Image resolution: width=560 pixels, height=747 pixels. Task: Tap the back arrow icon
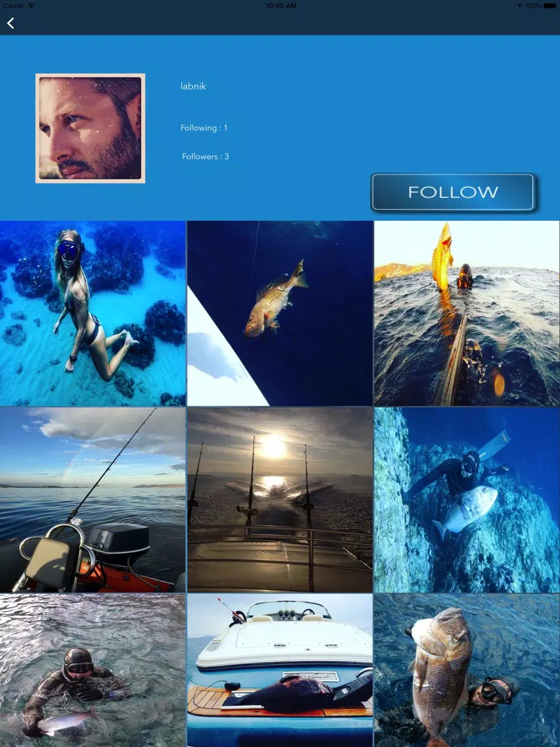[11, 23]
